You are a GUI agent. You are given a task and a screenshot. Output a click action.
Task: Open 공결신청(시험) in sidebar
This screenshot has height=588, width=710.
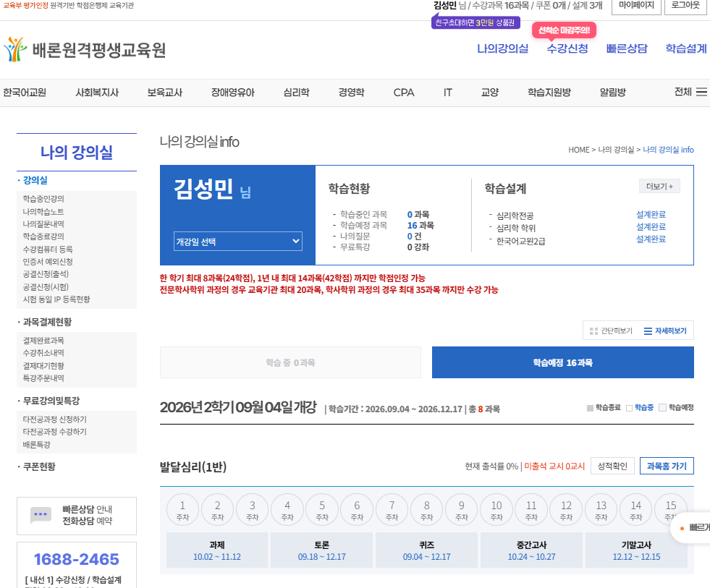[x=46, y=286]
